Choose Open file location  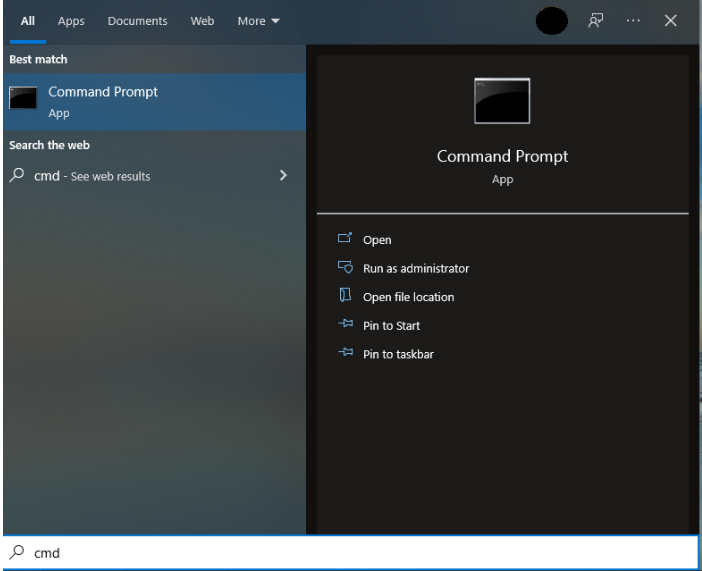(408, 297)
